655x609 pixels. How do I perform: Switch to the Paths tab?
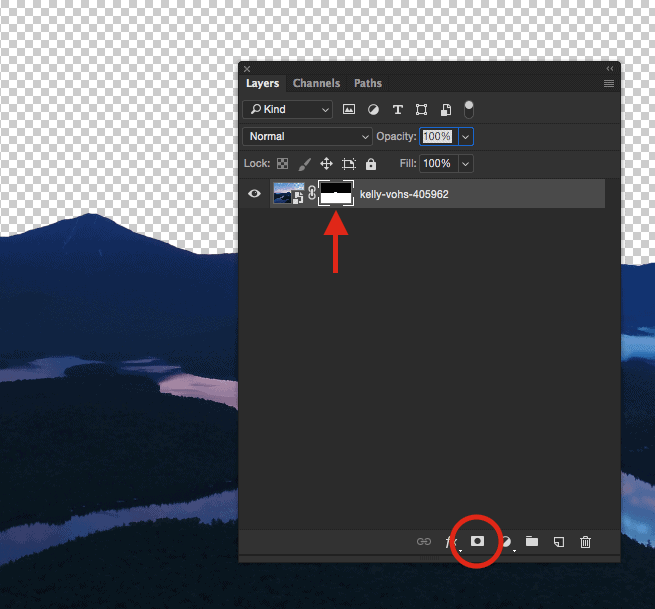[368, 83]
